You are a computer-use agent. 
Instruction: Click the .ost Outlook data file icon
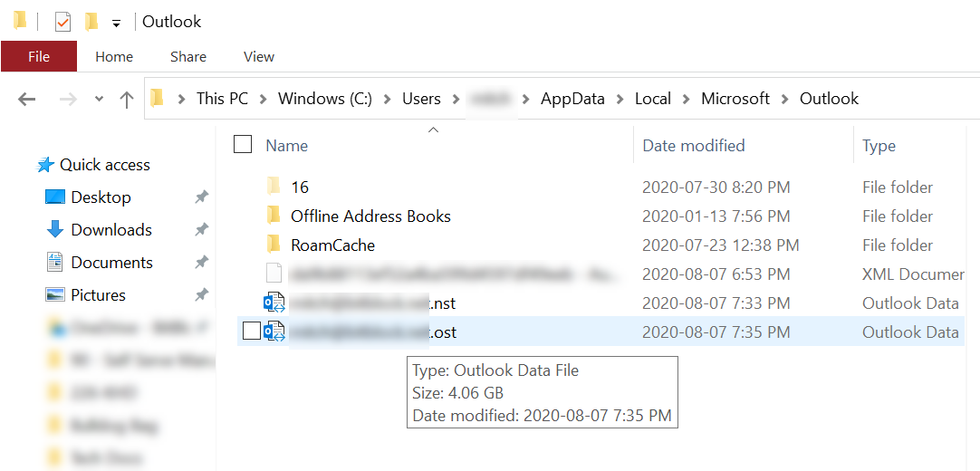274,332
